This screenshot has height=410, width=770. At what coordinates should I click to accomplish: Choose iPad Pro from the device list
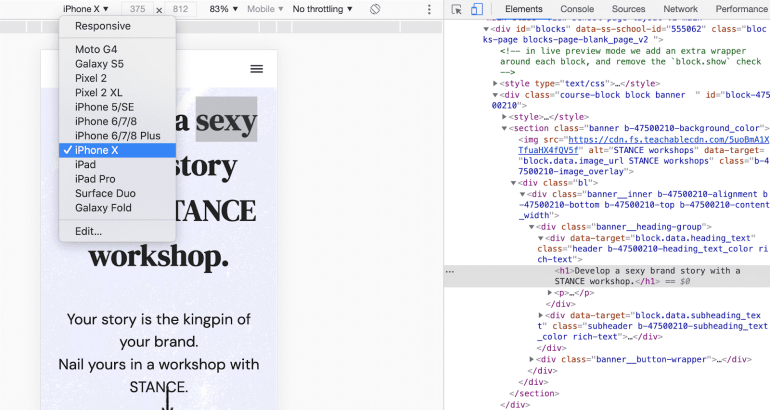coord(117,179)
